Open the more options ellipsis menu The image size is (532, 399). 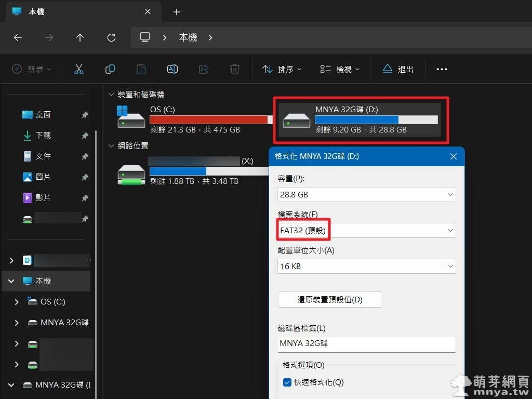tap(442, 69)
